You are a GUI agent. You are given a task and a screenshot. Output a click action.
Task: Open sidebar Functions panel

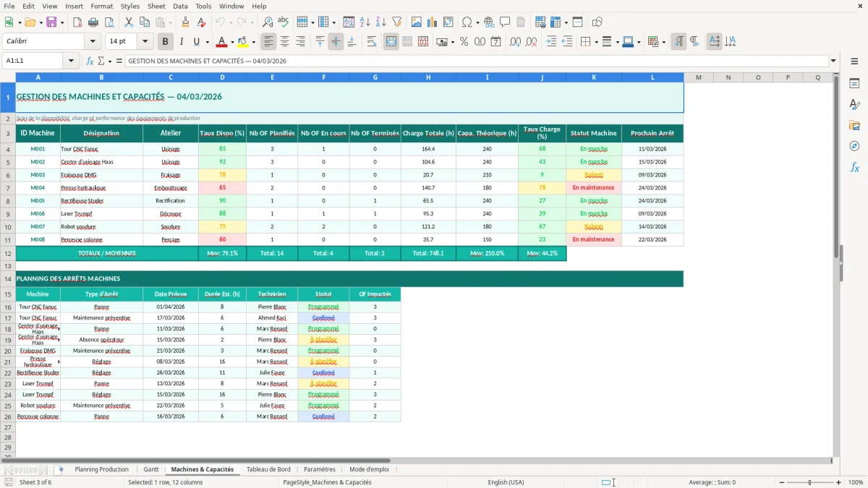click(x=854, y=168)
